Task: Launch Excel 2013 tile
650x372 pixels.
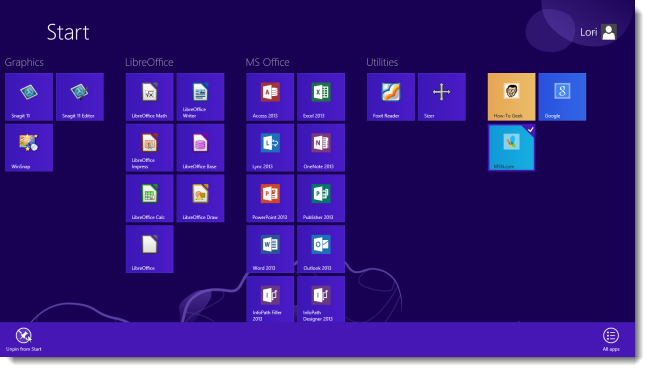Action: tap(321, 97)
